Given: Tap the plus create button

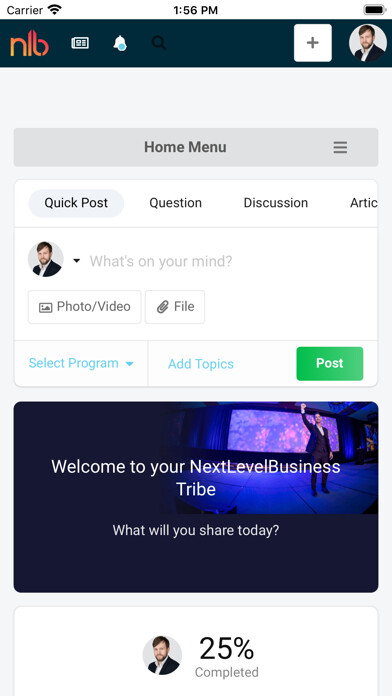Looking at the screenshot, I should (313, 43).
